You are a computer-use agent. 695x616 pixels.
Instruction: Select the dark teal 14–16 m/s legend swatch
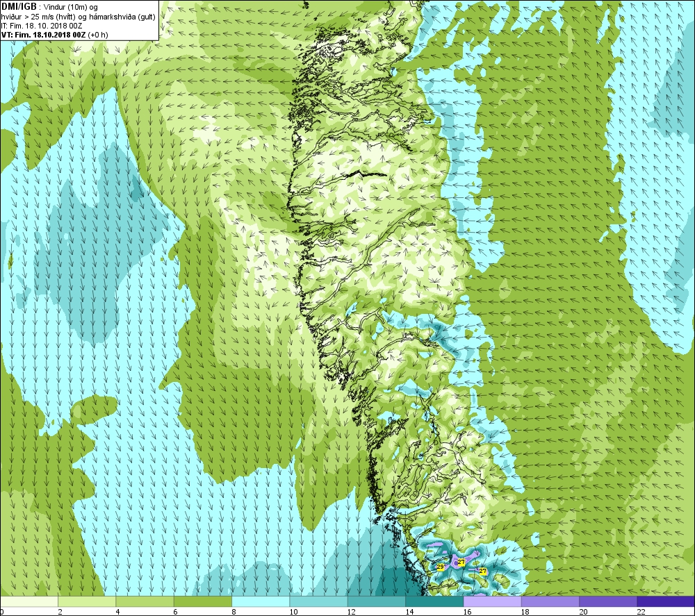pyautogui.click(x=434, y=601)
